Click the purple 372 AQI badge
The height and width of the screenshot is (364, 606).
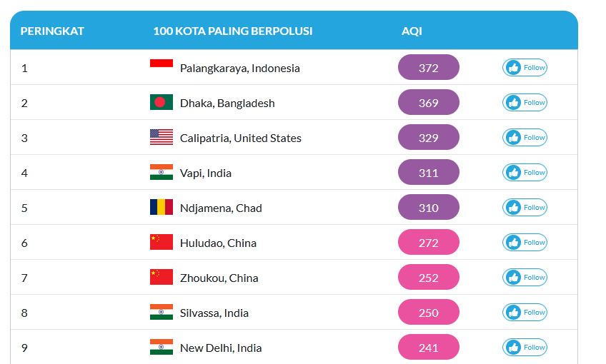point(428,68)
